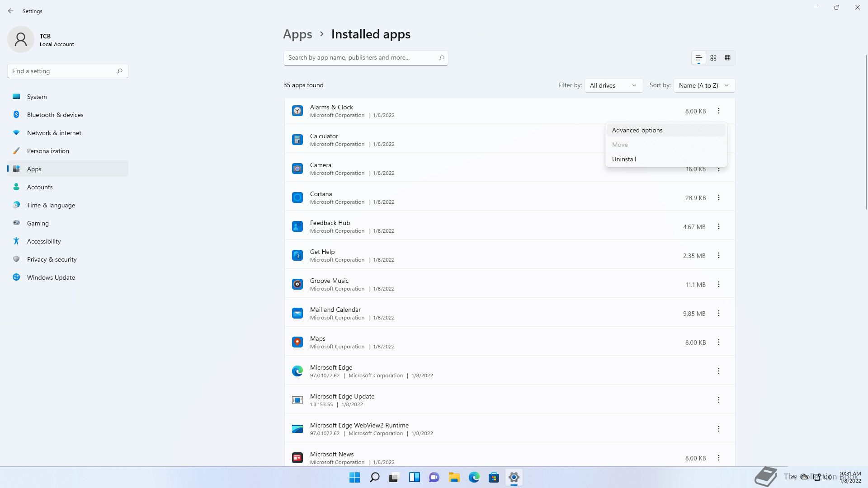Open more options for Microsoft Edge Update
The width and height of the screenshot is (868, 488).
(719, 400)
